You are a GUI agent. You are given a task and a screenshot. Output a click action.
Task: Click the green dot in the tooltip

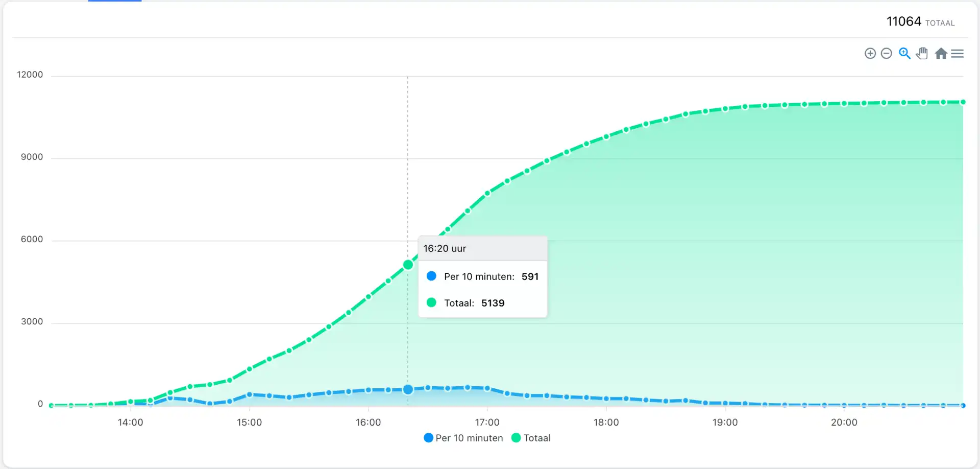[431, 302]
